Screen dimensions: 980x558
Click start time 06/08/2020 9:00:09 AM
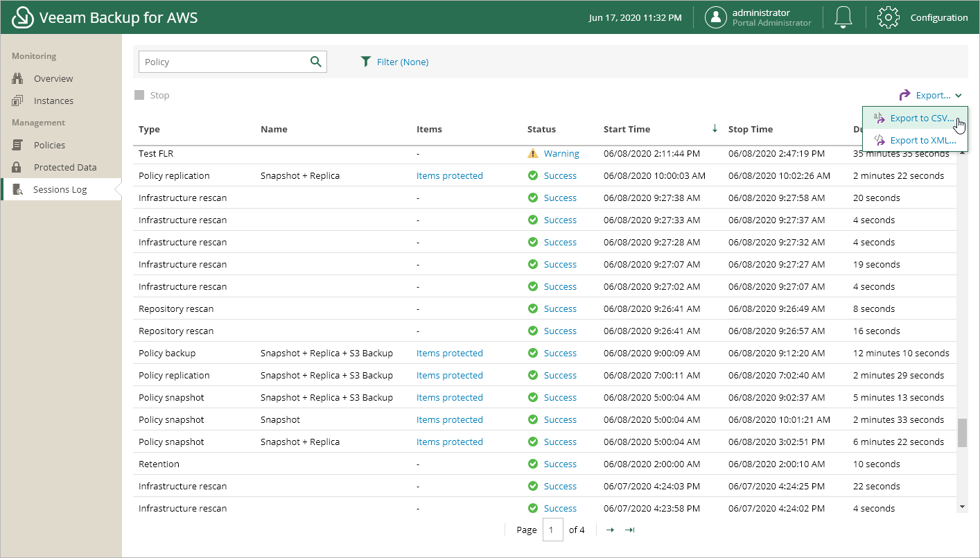tap(651, 353)
